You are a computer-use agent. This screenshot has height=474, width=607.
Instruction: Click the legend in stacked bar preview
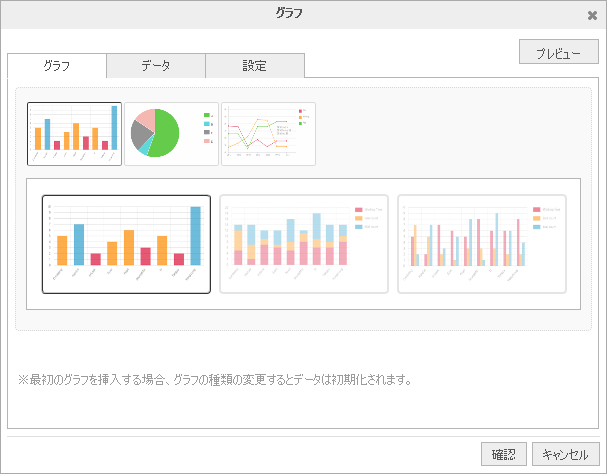tap(367, 218)
